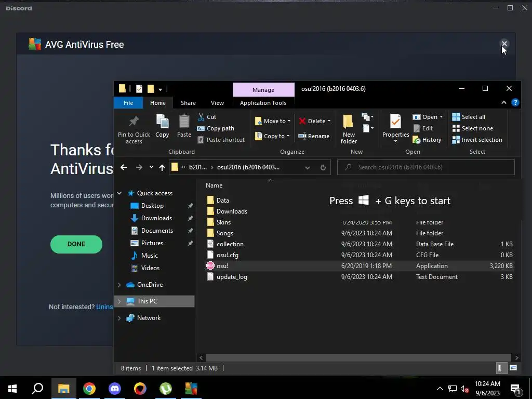
Task: Expand the address bar history dropdown
Action: point(308,167)
